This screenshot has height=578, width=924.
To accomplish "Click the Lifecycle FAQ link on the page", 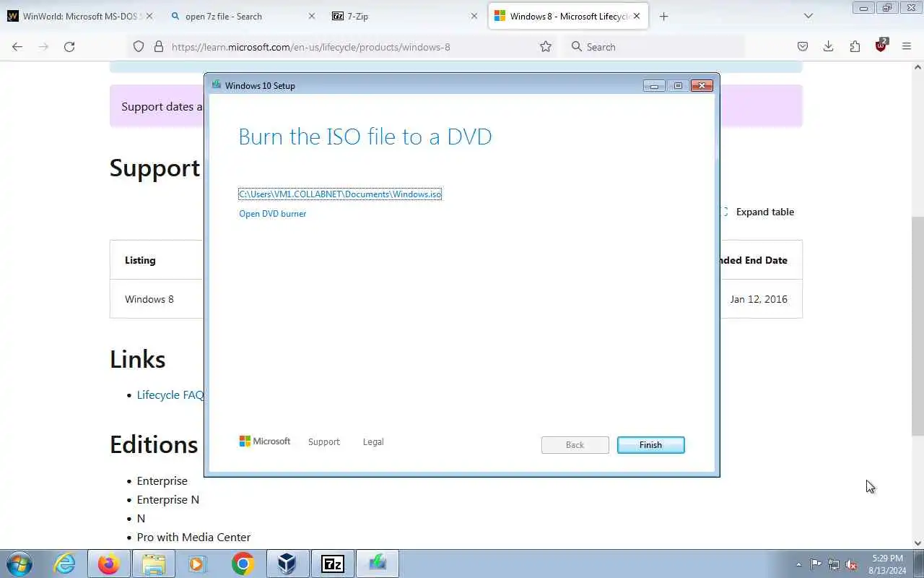I will [170, 394].
